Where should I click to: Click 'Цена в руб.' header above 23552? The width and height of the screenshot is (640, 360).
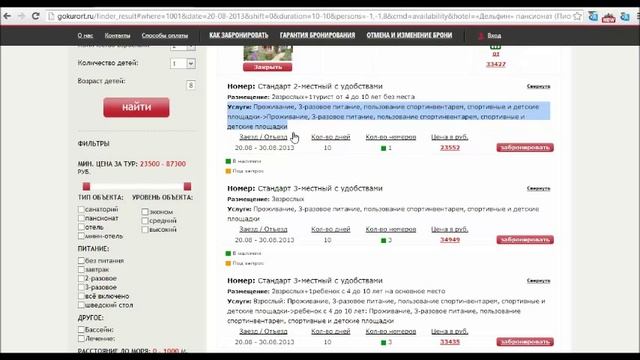pyautogui.click(x=449, y=137)
